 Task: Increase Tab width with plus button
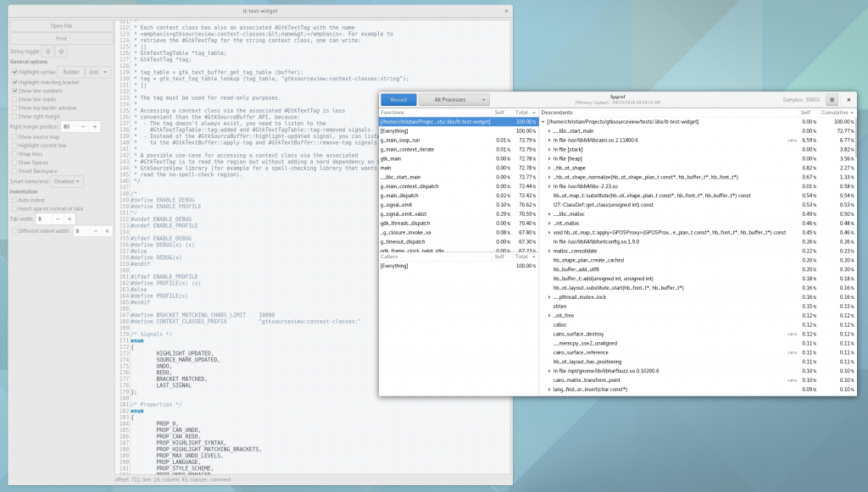[x=70, y=219]
